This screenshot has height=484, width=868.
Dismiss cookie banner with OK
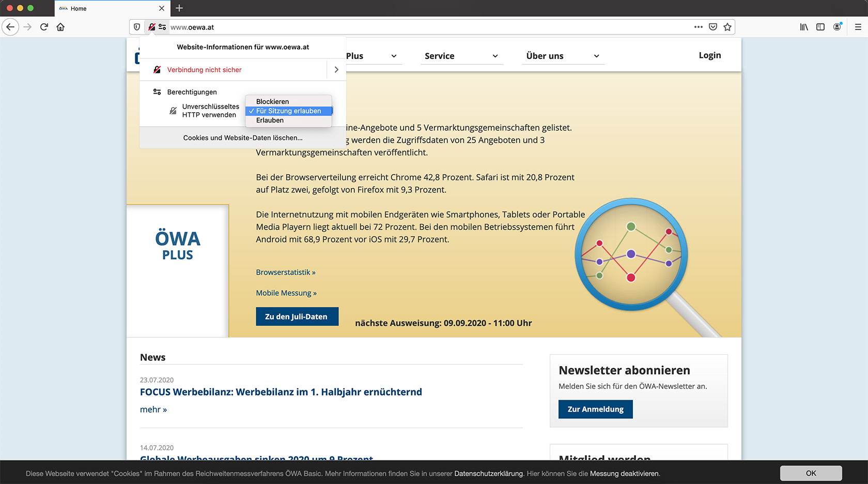coord(811,473)
